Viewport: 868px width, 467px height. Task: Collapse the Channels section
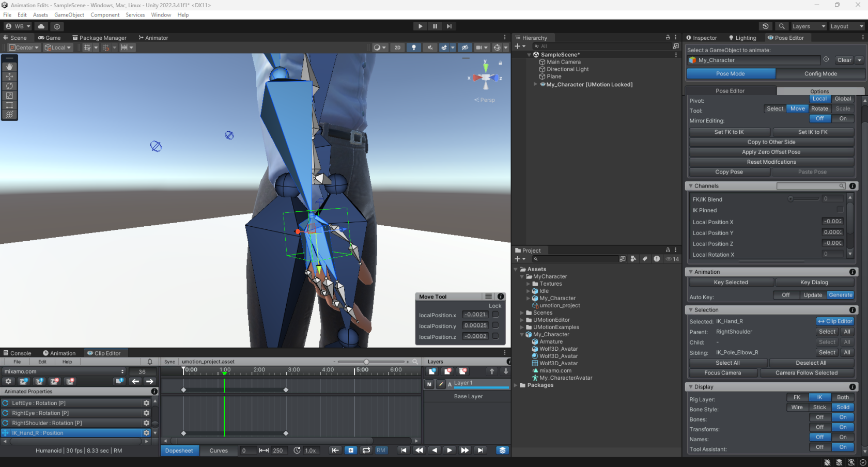point(691,186)
